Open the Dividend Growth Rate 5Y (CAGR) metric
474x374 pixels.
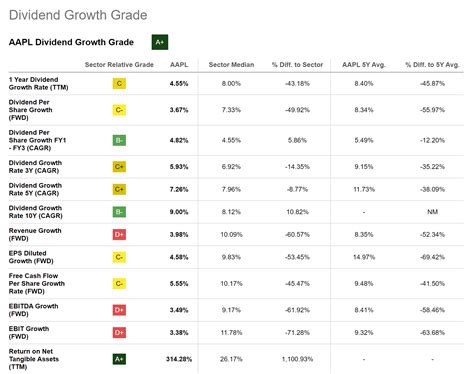tap(35, 189)
